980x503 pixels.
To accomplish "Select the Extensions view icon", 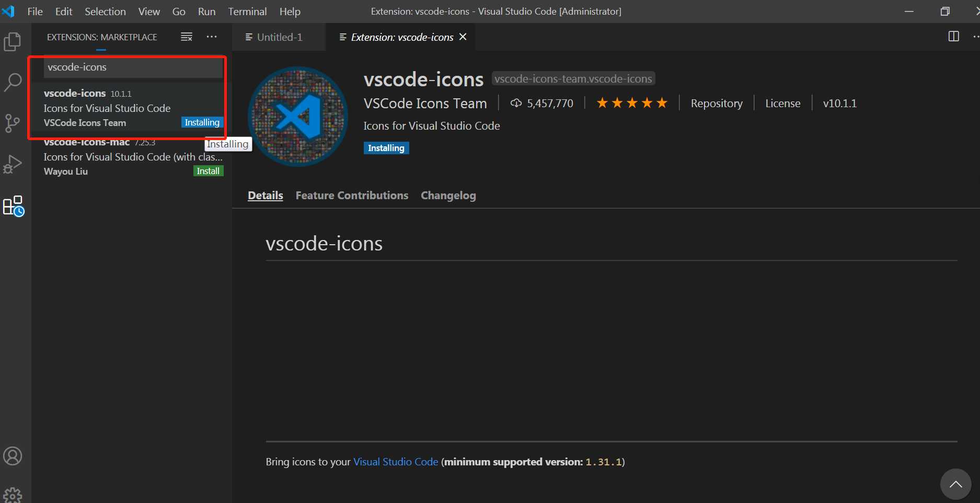I will [x=14, y=206].
